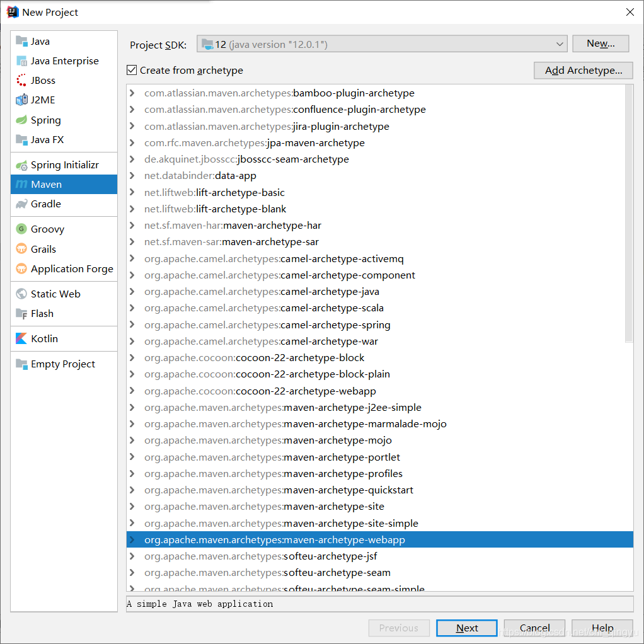The height and width of the screenshot is (644, 644).
Task: Choose the Flash project icon
Action: click(21, 314)
